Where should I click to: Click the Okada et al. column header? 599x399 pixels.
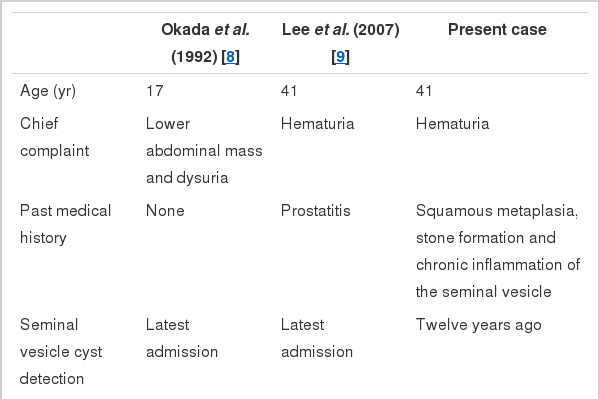pos(206,43)
